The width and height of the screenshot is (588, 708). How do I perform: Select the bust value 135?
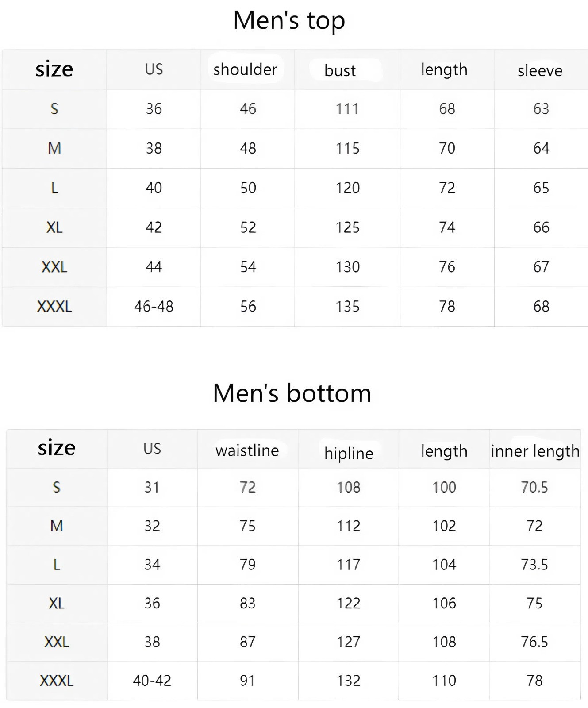347,306
